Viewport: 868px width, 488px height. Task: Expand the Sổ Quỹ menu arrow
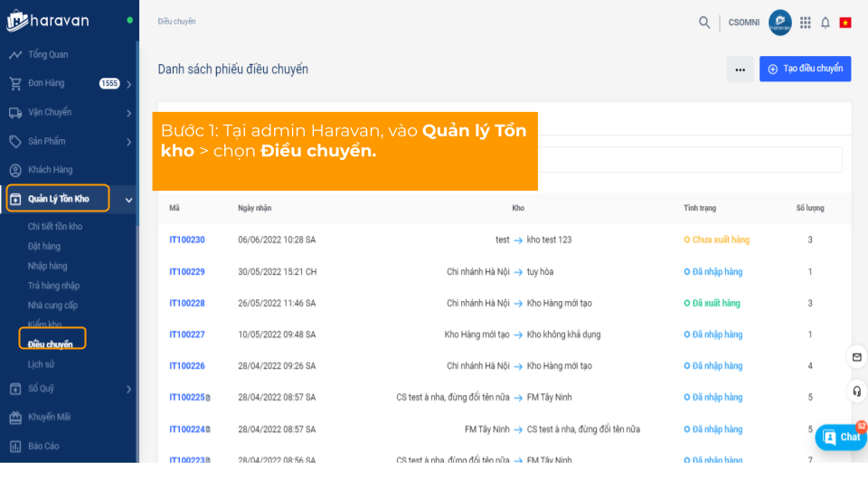[129, 389]
